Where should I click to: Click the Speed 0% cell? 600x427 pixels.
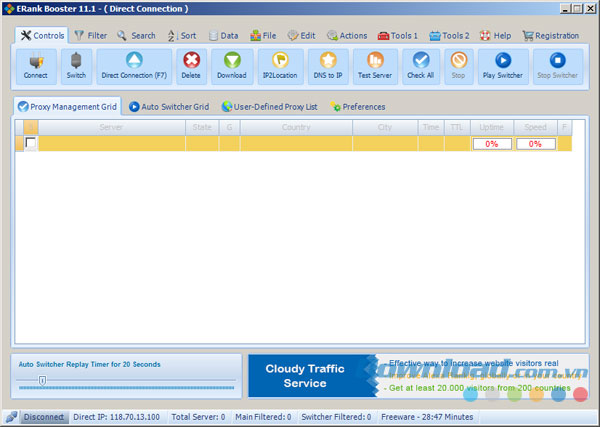pos(536,144)
